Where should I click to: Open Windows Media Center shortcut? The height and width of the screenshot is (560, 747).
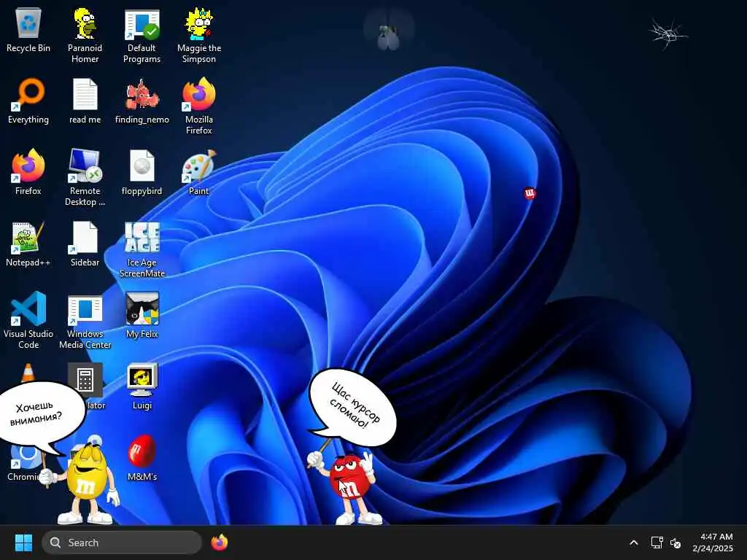click(x=85, y=321)
